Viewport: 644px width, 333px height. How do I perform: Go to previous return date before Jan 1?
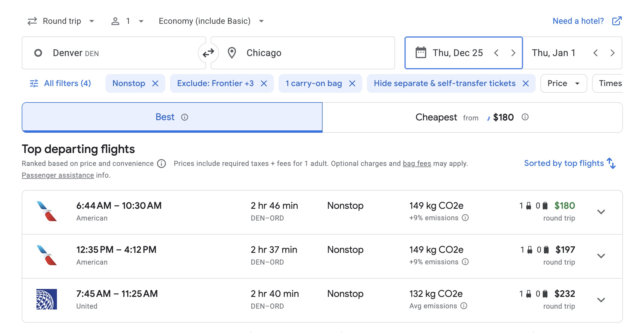[595, 53]
